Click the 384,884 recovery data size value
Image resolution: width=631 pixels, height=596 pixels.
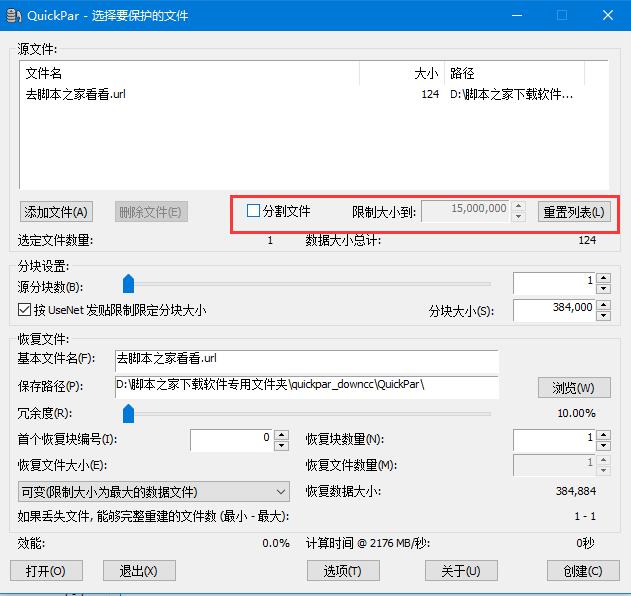pos(576,491)
